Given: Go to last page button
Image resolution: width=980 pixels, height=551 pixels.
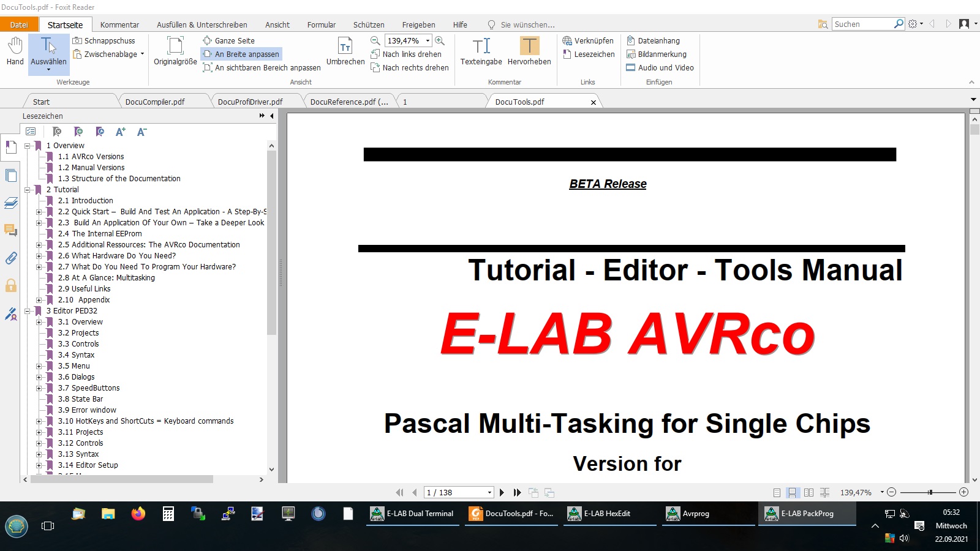Looking at the screenshot, I should click(517, 492).
